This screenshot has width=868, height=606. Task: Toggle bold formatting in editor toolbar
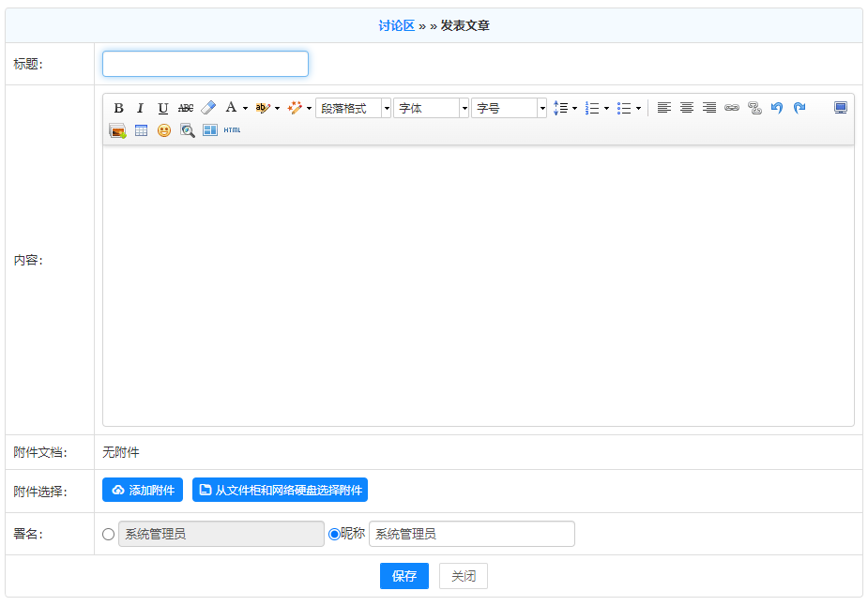(x=118, y=108)
